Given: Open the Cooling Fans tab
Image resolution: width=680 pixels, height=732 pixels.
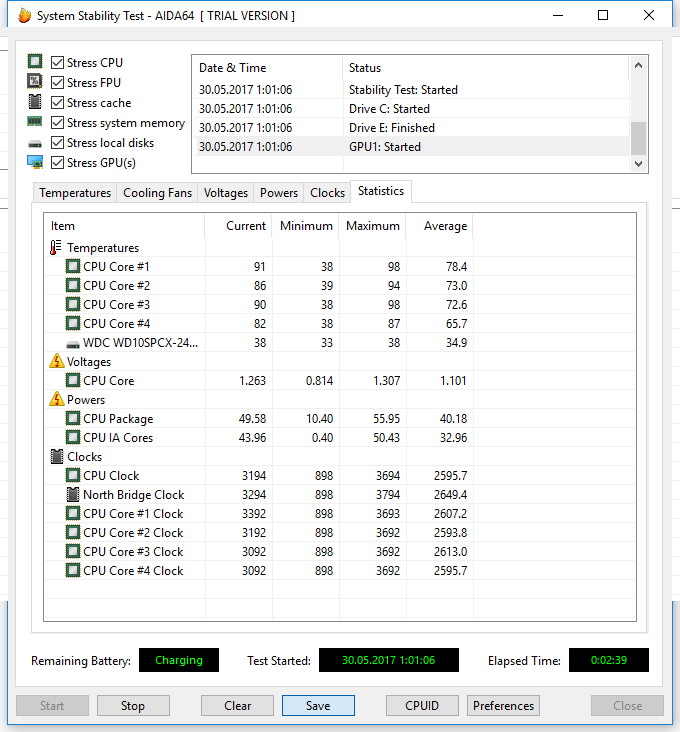Looking at the screenshot, I should click(x=157, y=193).
